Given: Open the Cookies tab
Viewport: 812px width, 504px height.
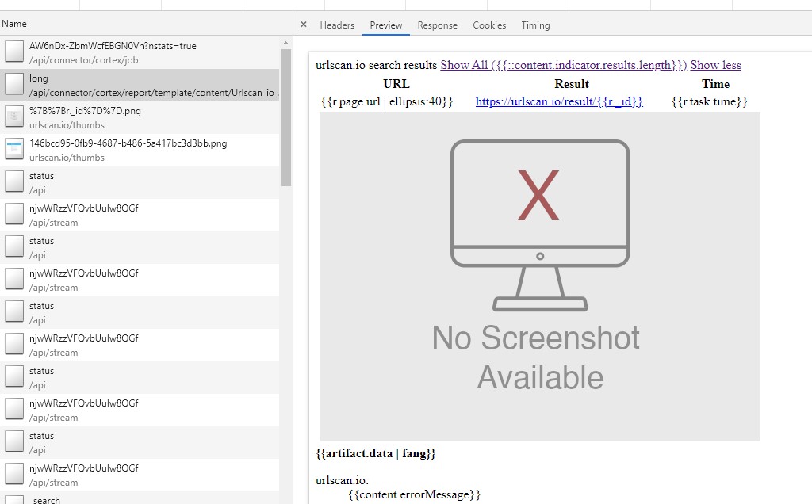Looking at the screenshot, I should [489, 25].
